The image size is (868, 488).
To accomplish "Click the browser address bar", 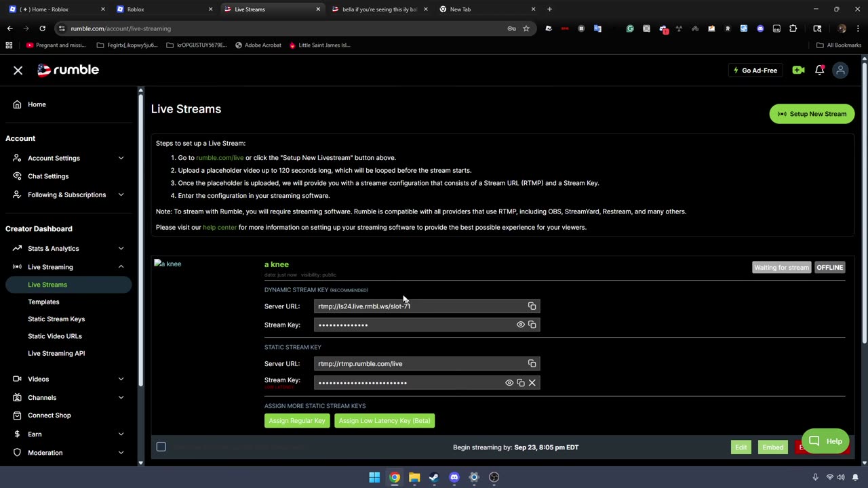I will pyautogui.click(x=281, y=28).
